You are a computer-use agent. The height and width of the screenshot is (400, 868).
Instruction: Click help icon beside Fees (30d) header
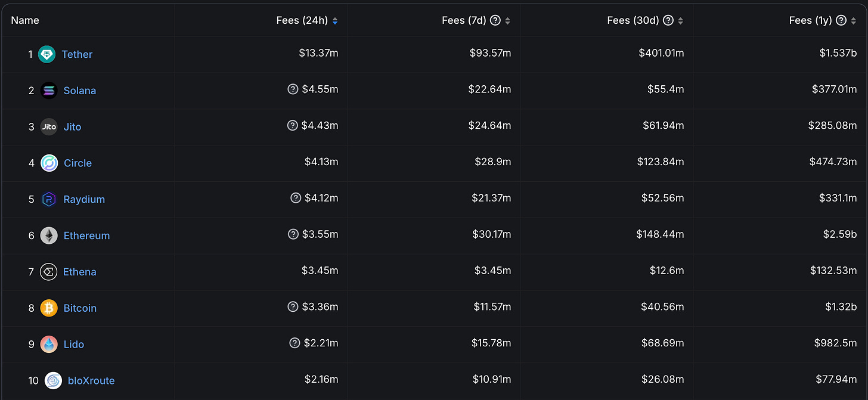pos(668,20)
